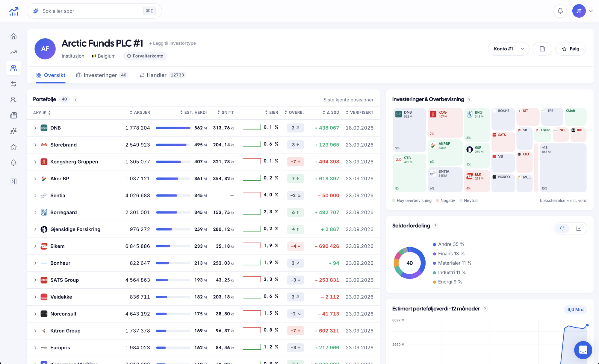The image size is (599, 364).
Task: Open the AI sparkles sidebar icon
Action: coord(13,131)
